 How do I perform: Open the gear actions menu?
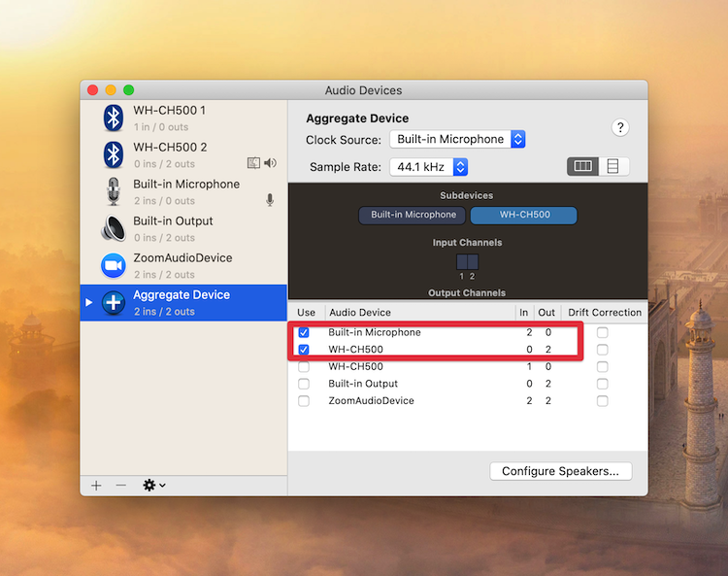click(x=153, y=486)
